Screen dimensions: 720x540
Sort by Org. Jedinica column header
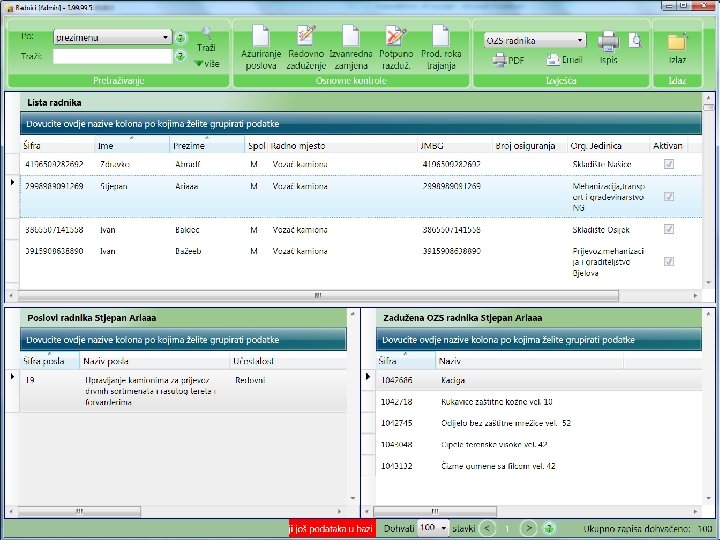(x=608, y=146)
